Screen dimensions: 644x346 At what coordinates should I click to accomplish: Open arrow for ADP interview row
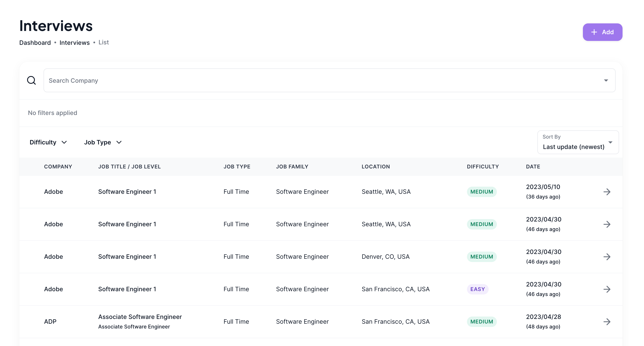(607, 322)
